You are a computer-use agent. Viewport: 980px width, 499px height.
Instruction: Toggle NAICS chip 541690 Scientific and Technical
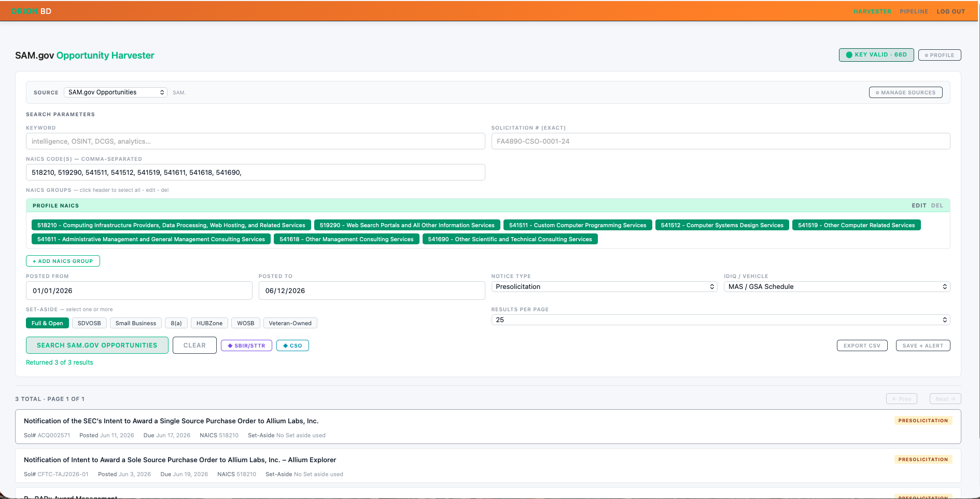click(510, 239)
